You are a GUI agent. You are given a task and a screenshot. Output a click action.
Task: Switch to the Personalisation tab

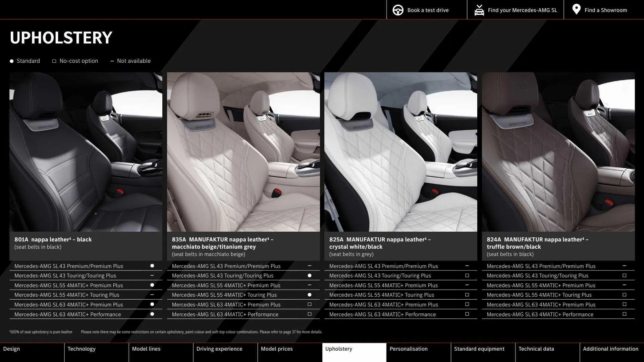(409, 349)
